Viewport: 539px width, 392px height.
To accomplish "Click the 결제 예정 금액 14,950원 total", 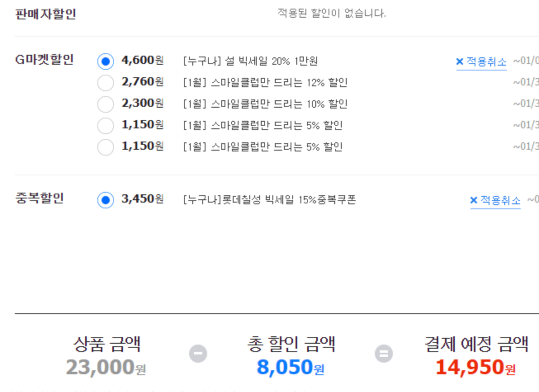I will [x=475, y=367].
